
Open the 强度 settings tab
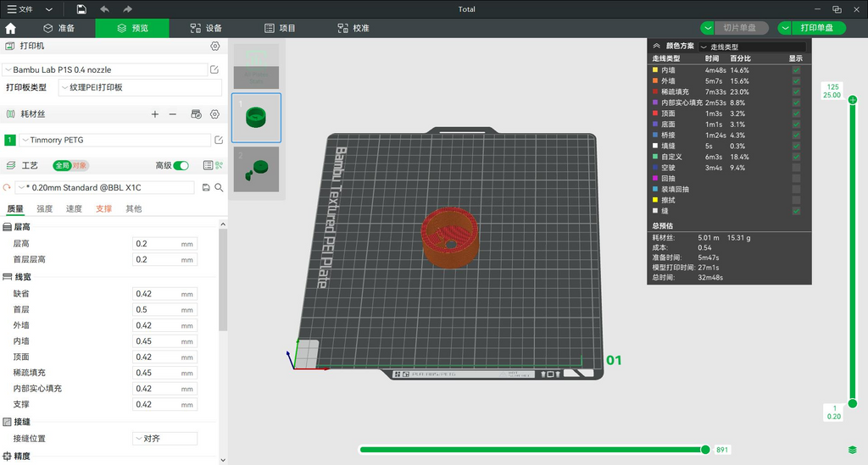tap(45, 208)
